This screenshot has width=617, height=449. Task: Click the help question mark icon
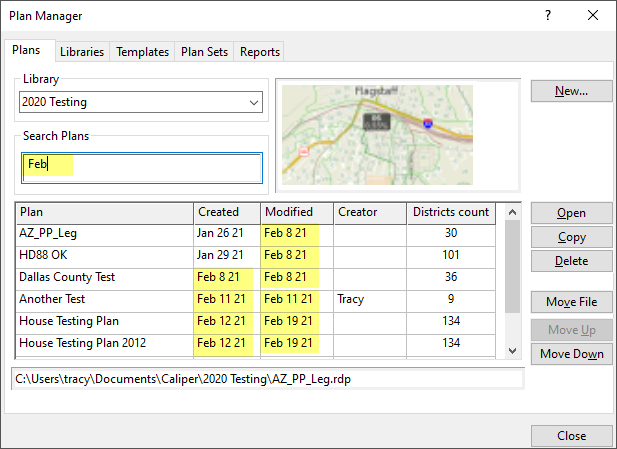point(547,16)
